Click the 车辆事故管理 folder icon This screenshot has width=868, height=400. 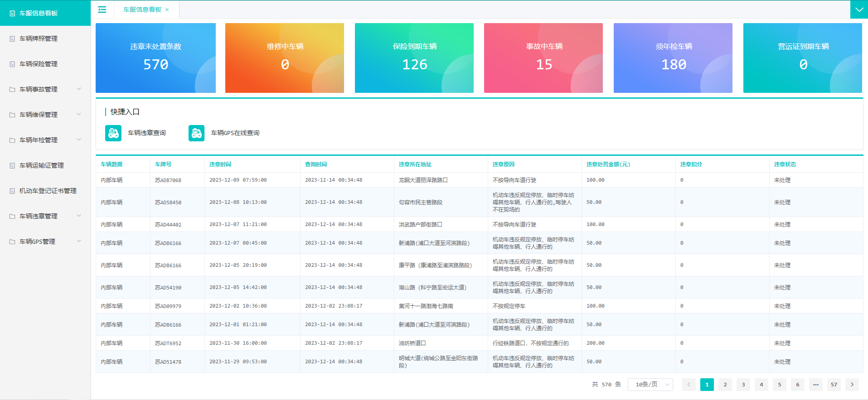tap(12, 90)
